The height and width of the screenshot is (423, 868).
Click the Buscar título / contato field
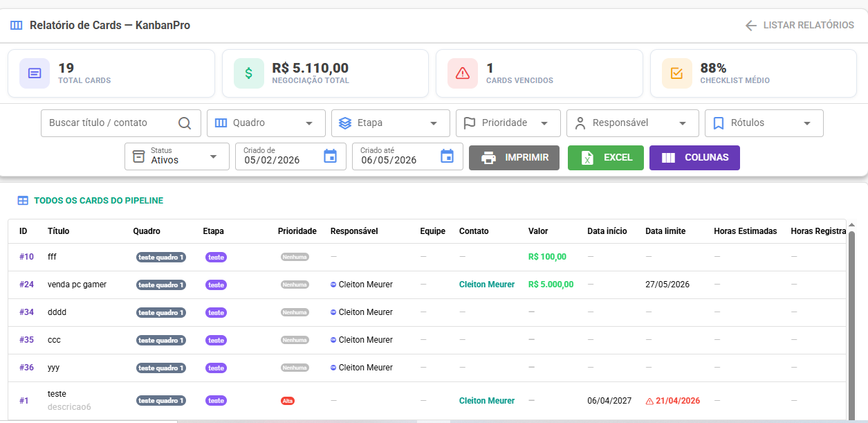point(121,123)
